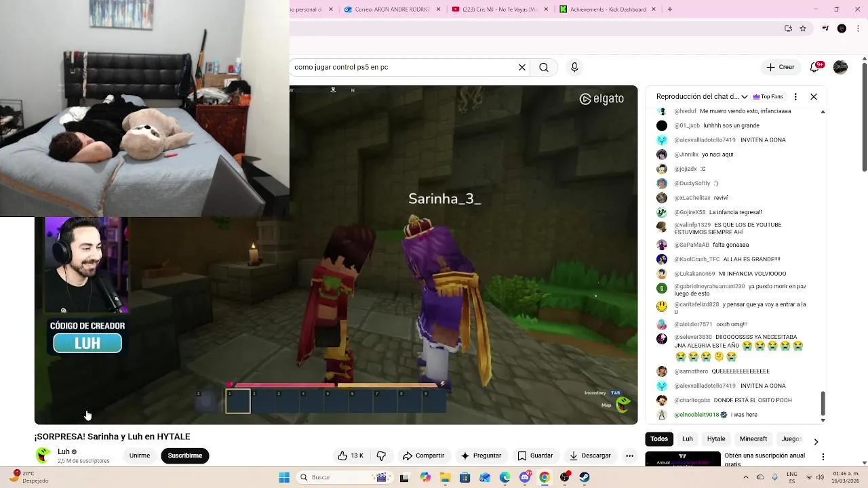Click chat message from @elnoobleit9018
This screenshot has width=868, height=488.
[716, 415]
